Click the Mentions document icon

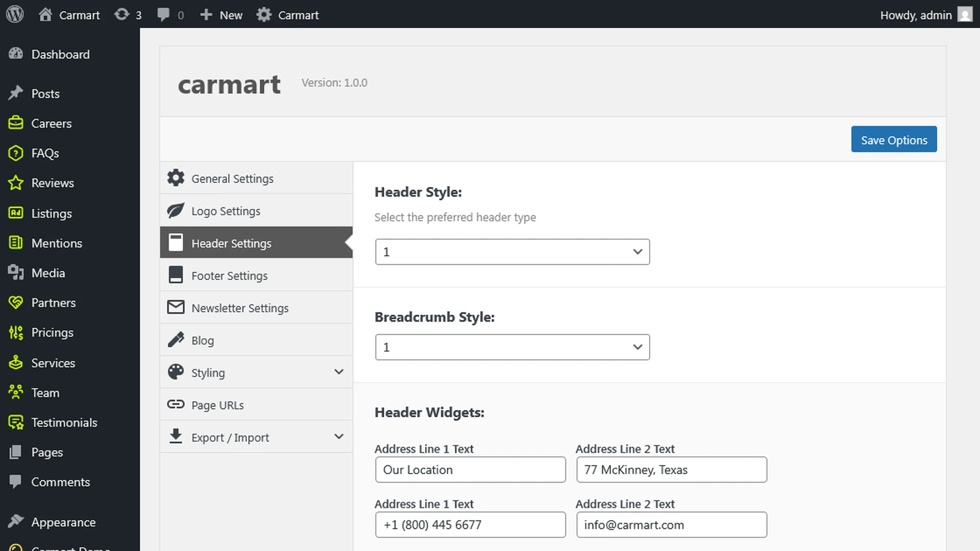(x=16, y=243)
